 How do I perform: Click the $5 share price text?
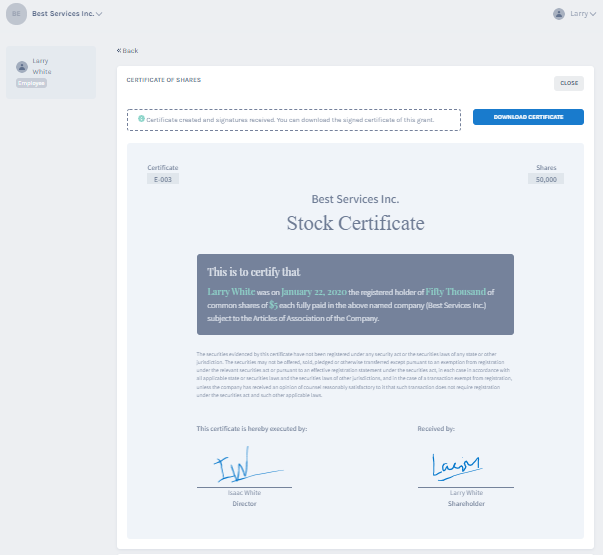click(273, 305)
